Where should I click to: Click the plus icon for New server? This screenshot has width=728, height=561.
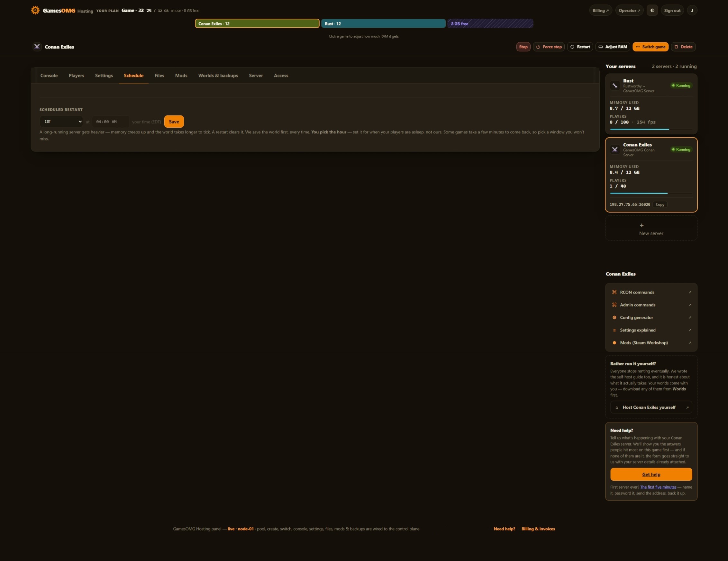point(642,225)
